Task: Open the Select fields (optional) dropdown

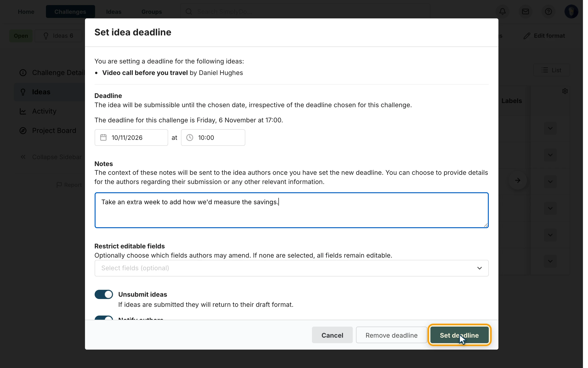Action: point(291,268)
